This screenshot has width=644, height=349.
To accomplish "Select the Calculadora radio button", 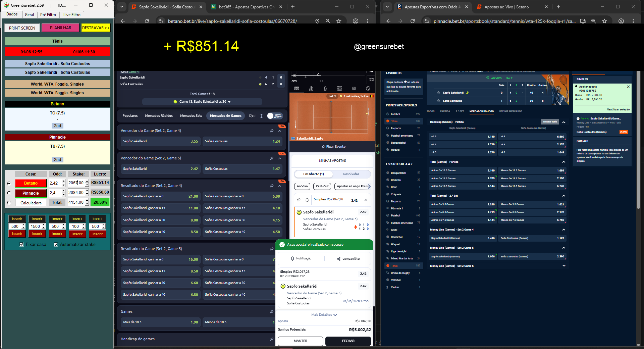I will coord(9,203).
